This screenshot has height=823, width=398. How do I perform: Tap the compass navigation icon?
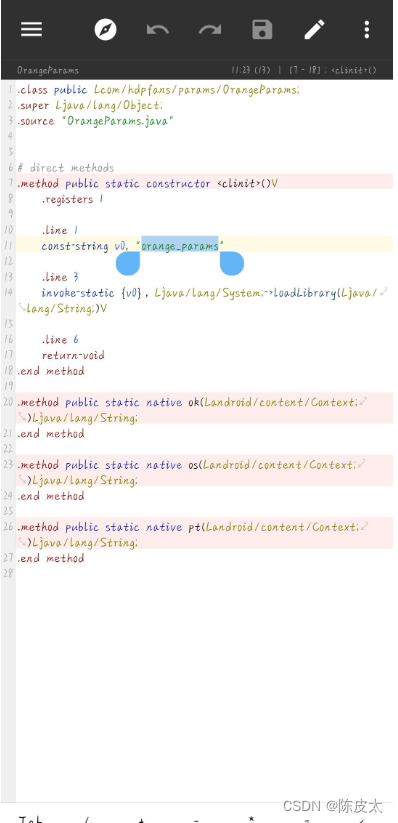coord(106,29)
